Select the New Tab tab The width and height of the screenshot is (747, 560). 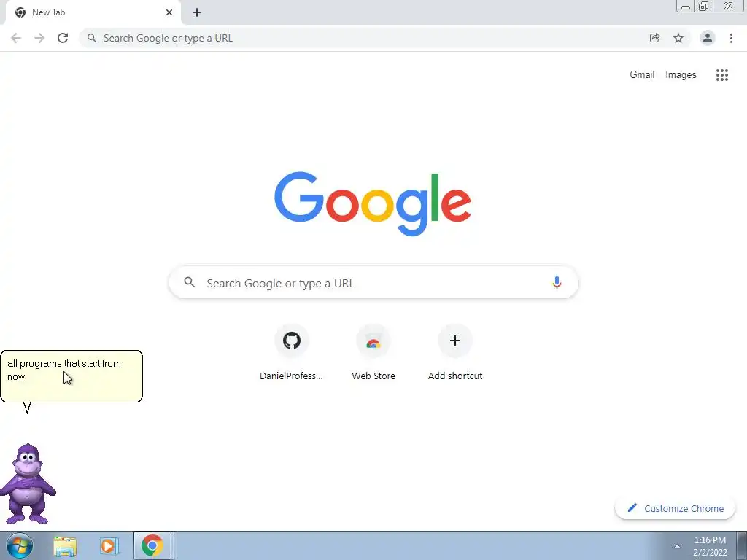(93, 12)
